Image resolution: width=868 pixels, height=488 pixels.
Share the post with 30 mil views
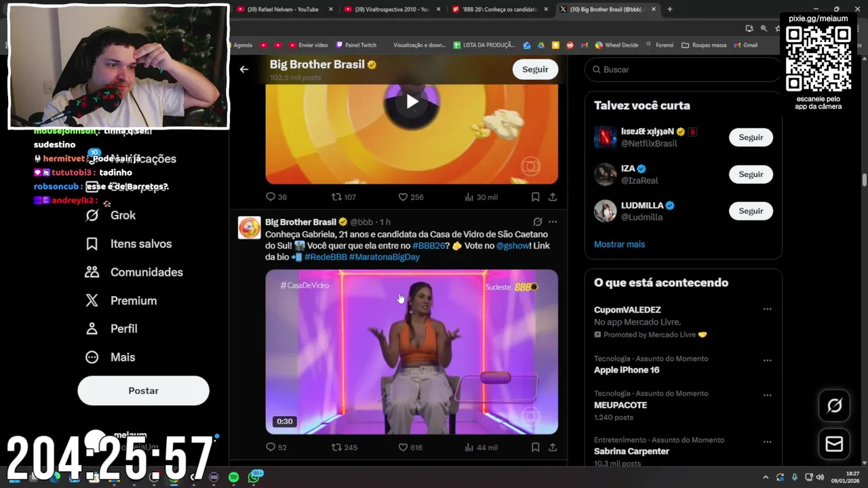click(553, 197)
